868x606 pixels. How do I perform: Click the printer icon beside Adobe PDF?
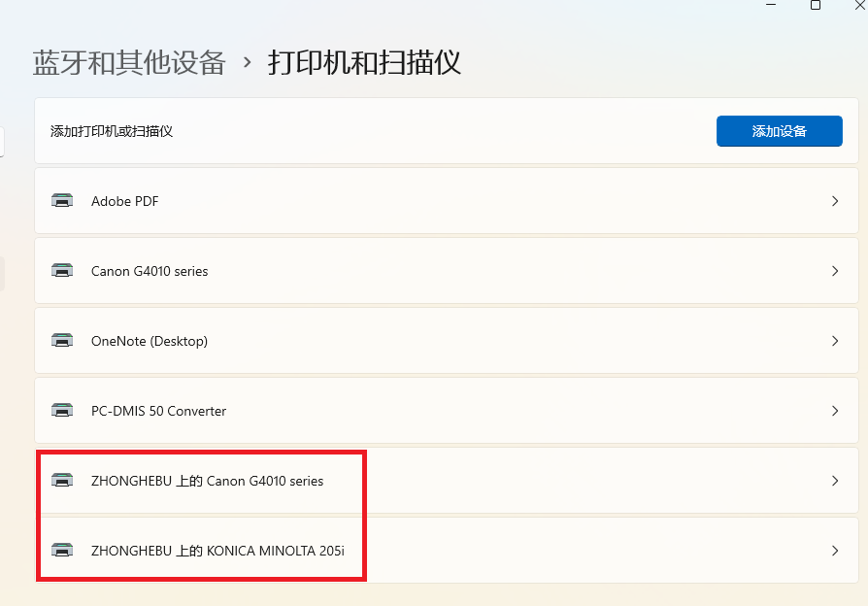point(62,200)
